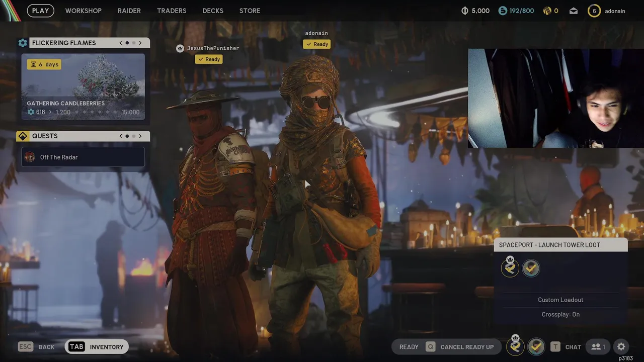Screen dimensions: 644x362
Task: Select second Quests page dot
Action: (134, 136)
